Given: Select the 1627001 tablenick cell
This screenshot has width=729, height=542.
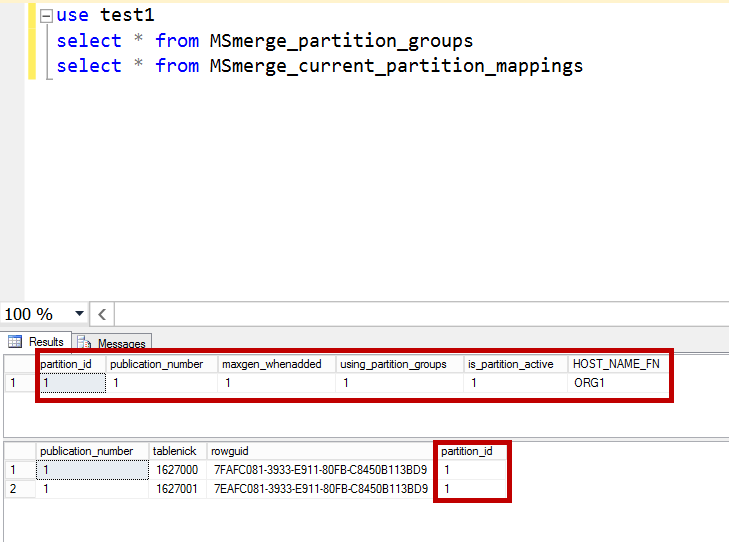Looking at the screenshot, I should click(x=176, y=489).
